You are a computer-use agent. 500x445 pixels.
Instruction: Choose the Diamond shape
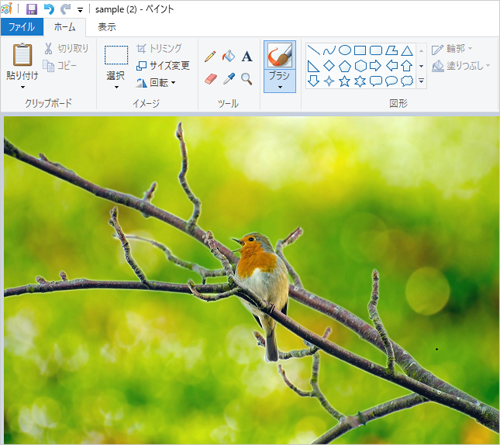point(329,66)
